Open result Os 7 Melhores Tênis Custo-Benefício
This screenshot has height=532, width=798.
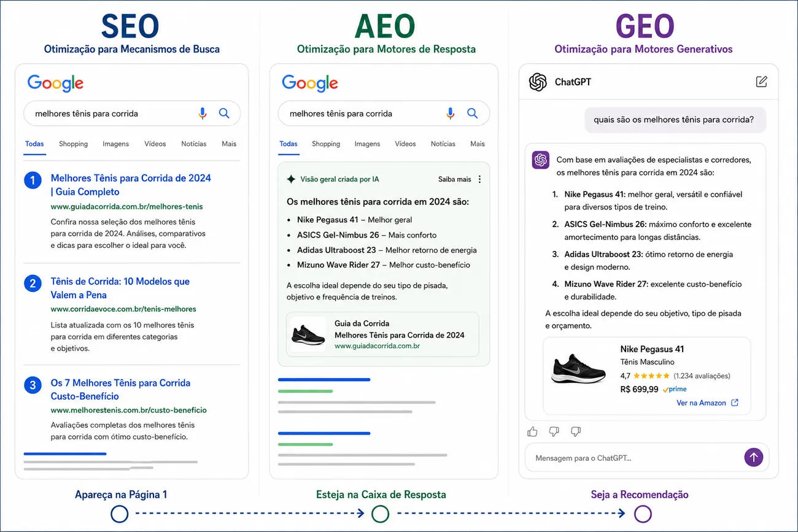point(120,389)
